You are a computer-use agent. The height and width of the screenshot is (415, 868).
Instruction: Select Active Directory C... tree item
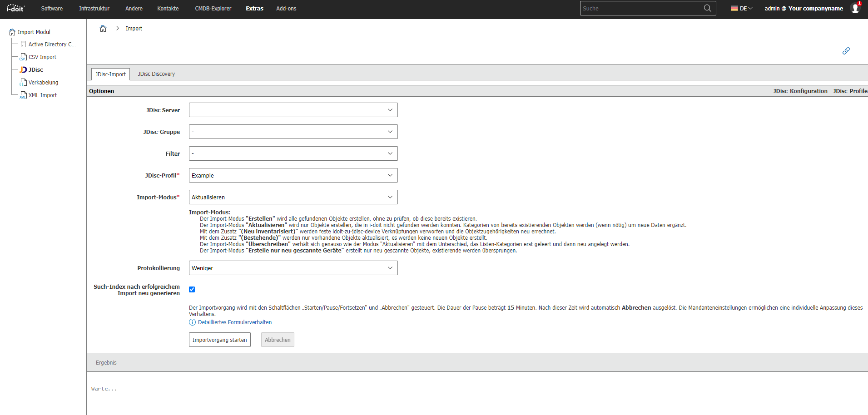point(52,44)
